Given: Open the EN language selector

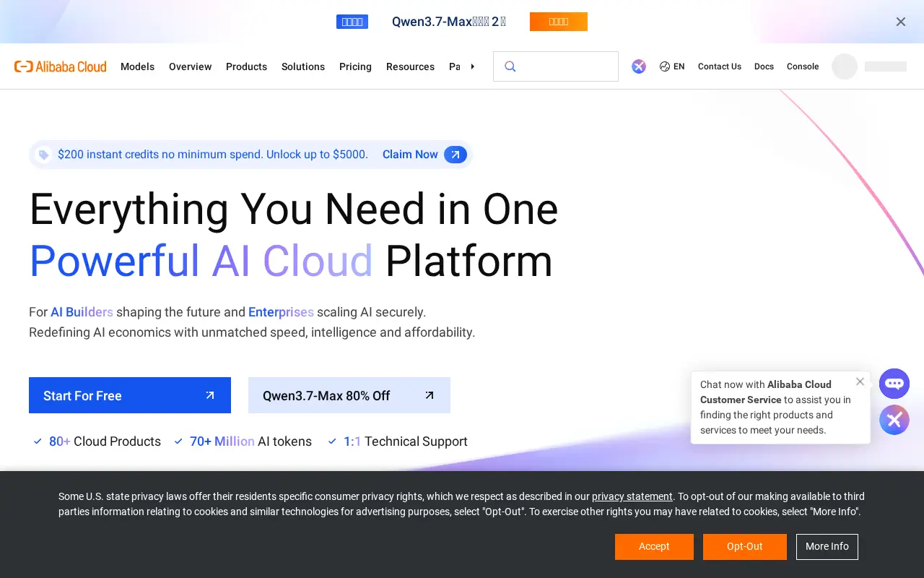Looking at the screenshot, I should [672, 66].
